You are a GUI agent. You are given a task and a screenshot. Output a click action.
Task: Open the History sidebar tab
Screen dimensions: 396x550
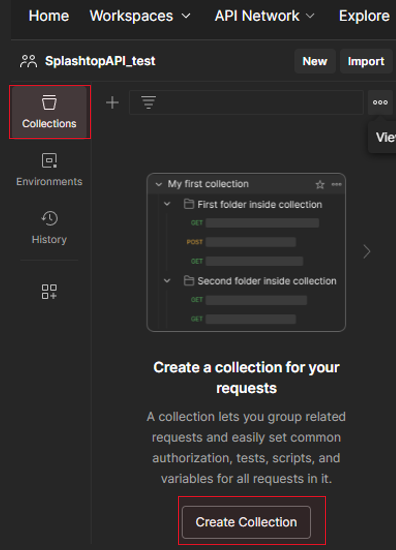coord(49,228)
